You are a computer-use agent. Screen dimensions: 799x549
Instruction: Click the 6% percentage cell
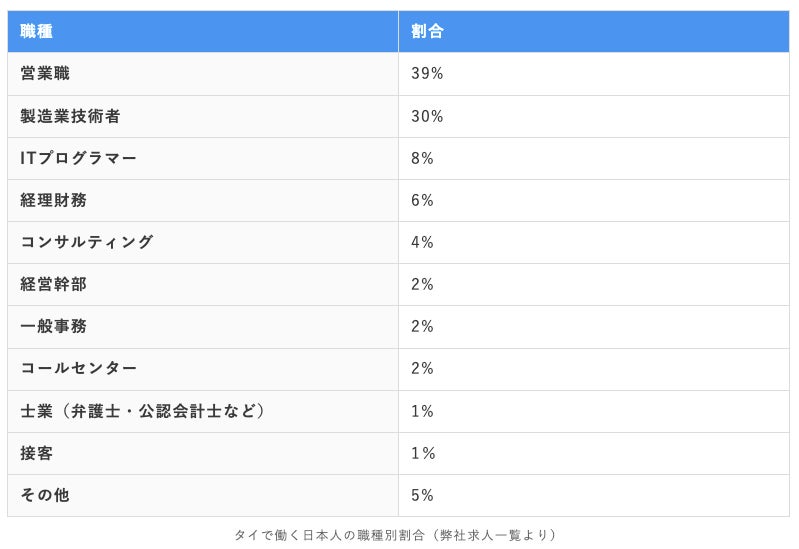click(422, 200)
